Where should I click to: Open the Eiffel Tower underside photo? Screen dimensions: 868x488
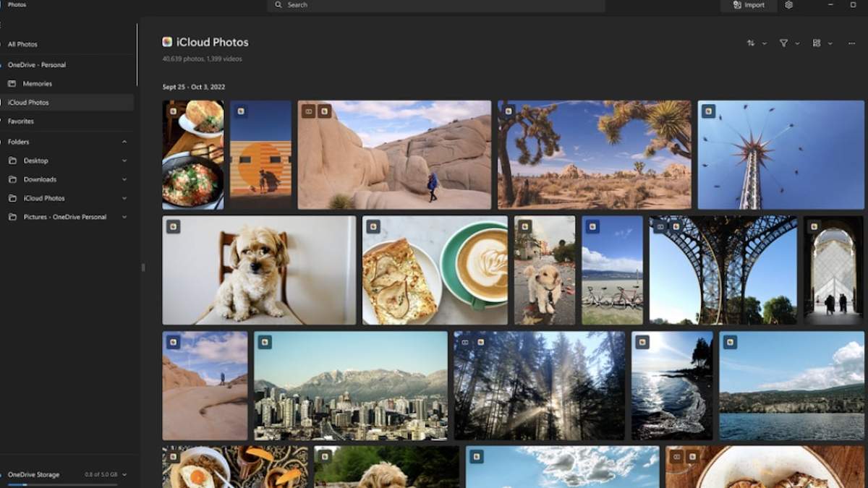[723, 270]
